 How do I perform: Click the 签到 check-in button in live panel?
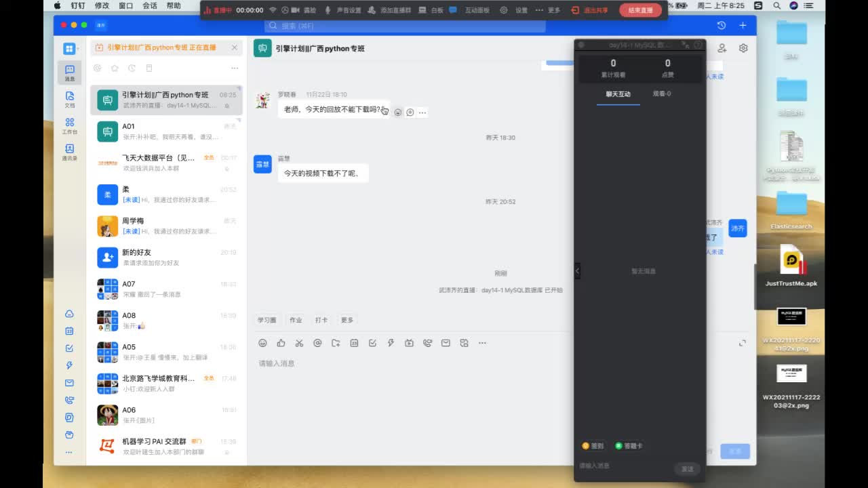click(x=593, y=446)
